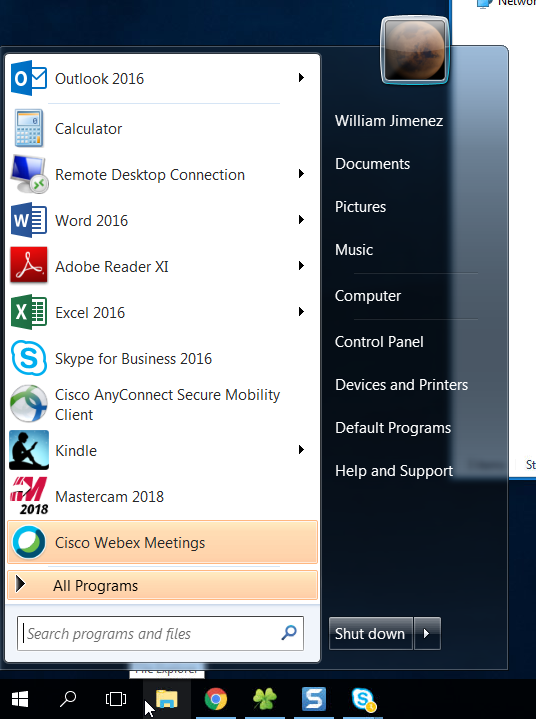Open Word 2016 using its icon
The image size is (536, 719).
[x=28, y=220]
